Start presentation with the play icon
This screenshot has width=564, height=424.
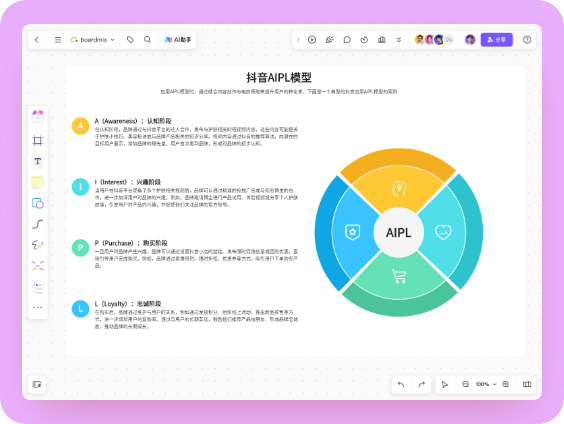tap(312, 40)
